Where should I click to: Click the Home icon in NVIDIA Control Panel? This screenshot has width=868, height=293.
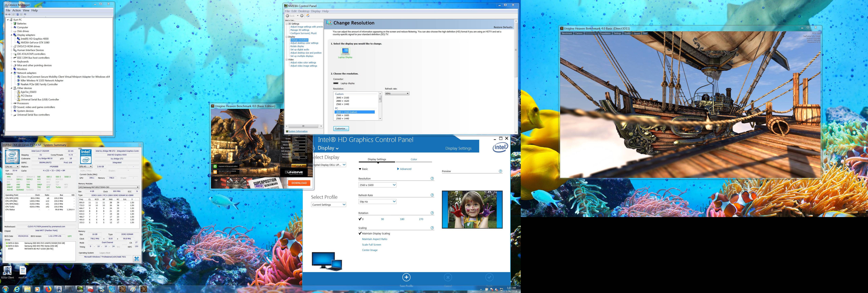click(x=308, y=16)
